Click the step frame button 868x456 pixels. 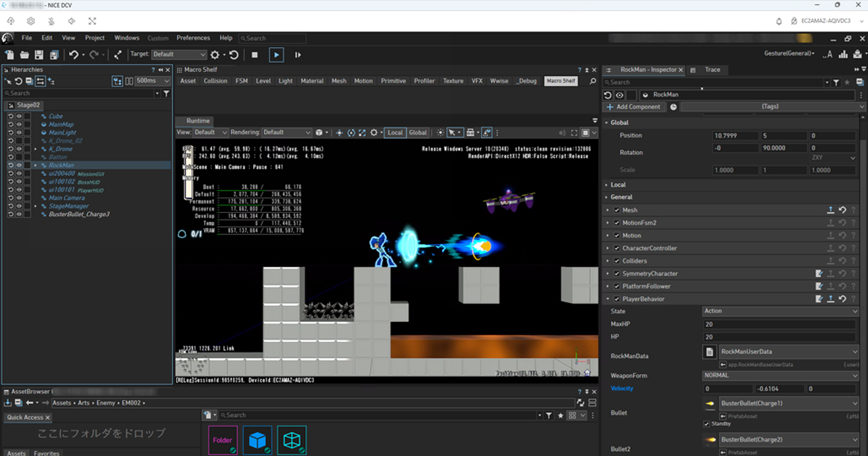coord(297,54)
